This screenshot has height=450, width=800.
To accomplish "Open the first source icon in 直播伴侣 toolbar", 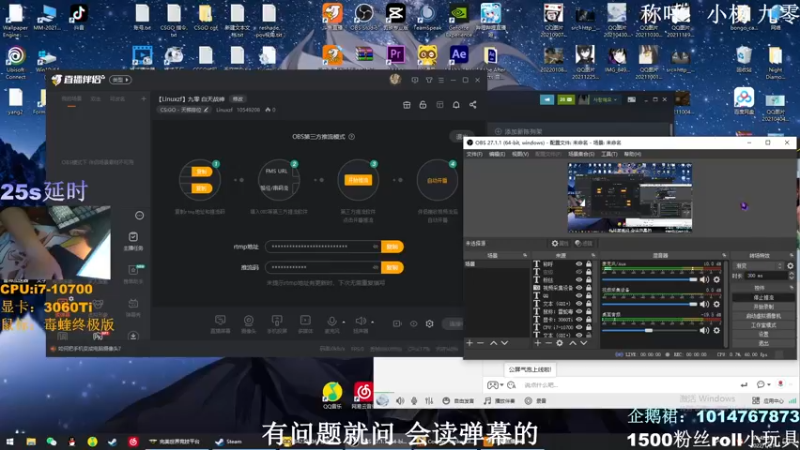I will [x=220, y=320].
